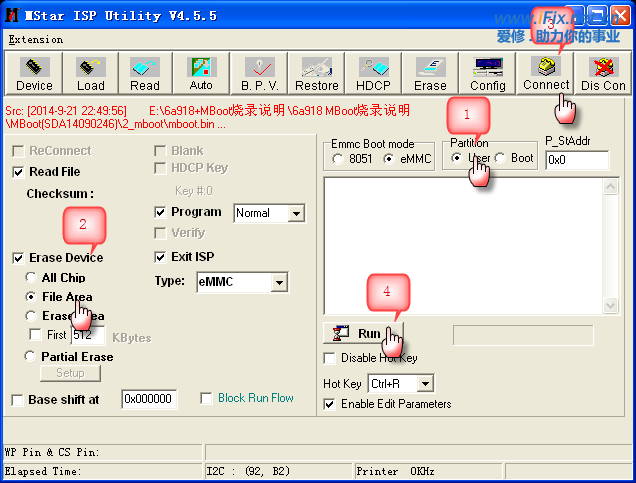636x483 pixels.
Task: Open the Erase toolbar tool
Action: pyautogui.click(x=431, y=74)
